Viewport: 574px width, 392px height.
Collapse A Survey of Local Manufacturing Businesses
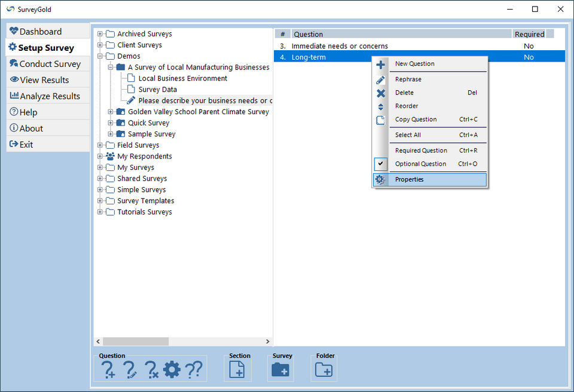coord(110,68)
